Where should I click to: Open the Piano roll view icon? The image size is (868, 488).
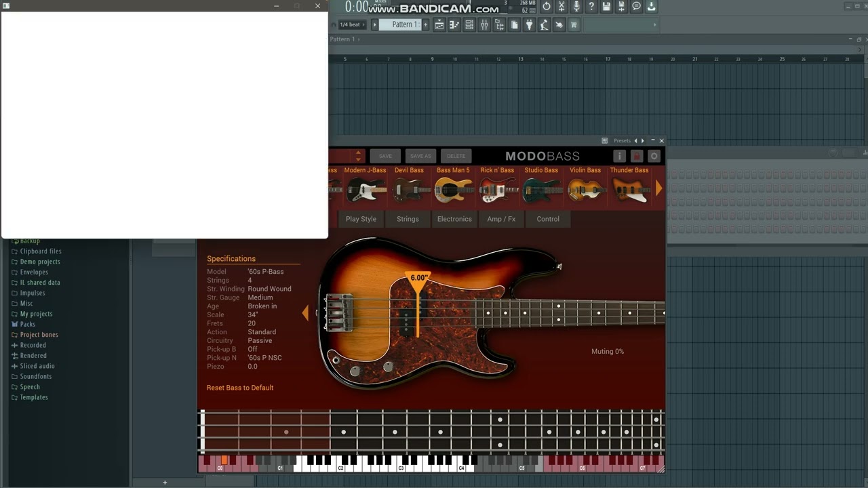coord(454,25)
